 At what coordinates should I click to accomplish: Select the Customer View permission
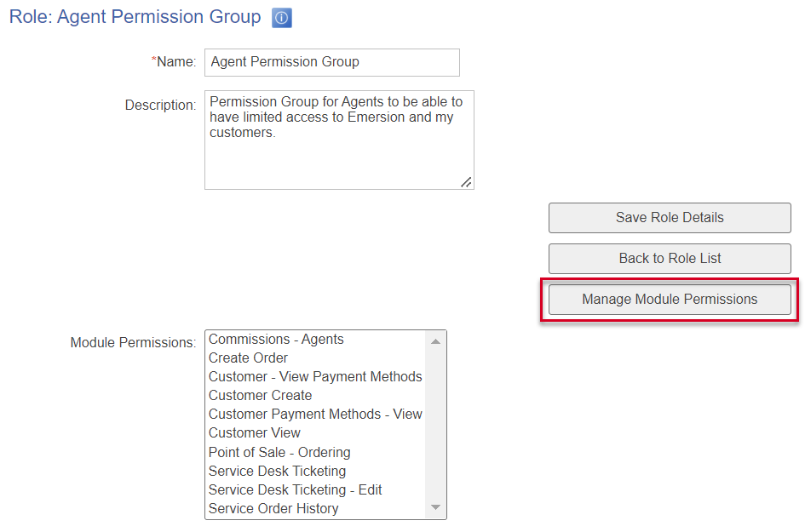click(254, 433)
